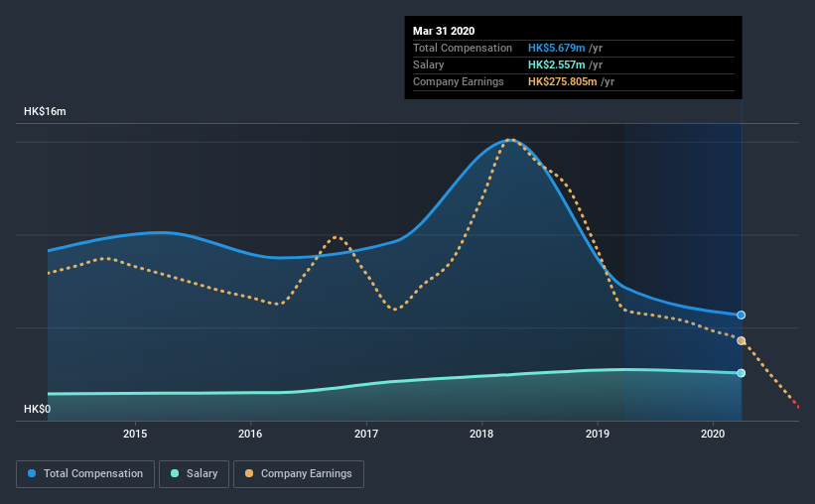Click the teal Salary data point marker
The height and width of the screenshot is (504, 815).
[x=742, y=373]
